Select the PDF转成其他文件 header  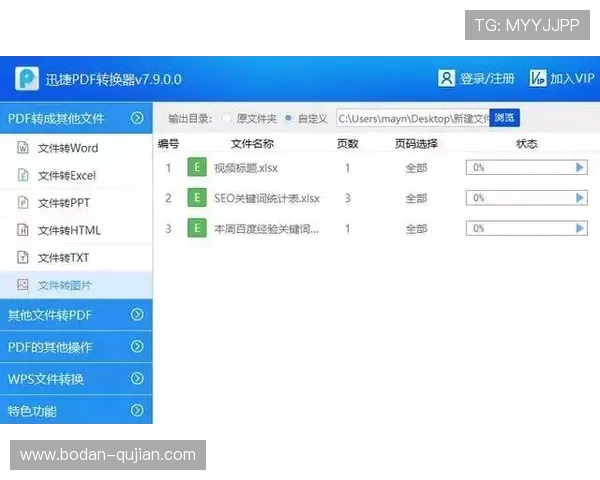tap(76, 118)
